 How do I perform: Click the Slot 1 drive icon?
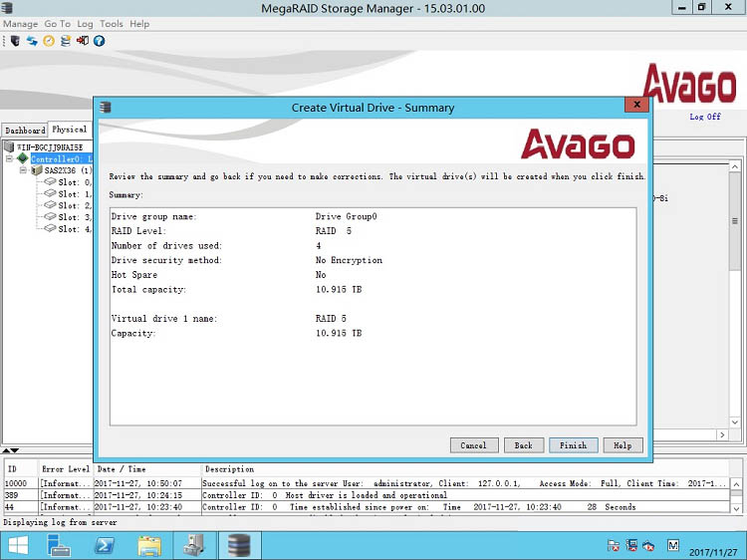(x=50, y=193)
